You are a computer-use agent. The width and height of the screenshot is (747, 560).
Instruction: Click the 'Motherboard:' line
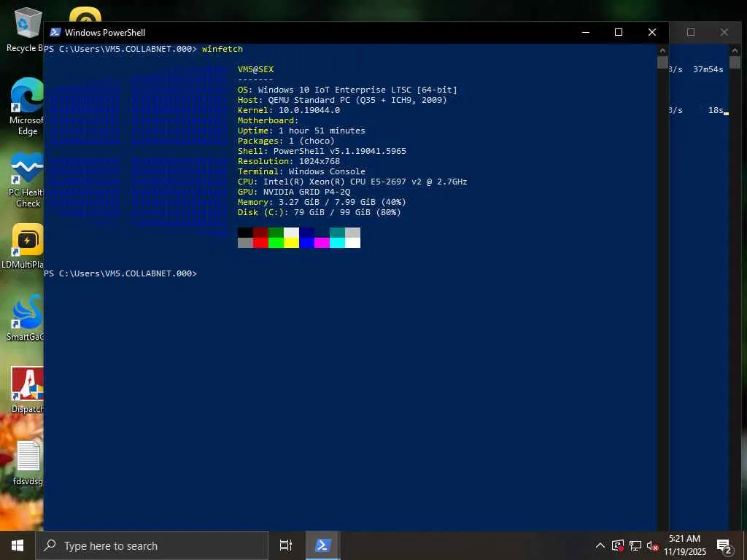[x=268, y=120]
